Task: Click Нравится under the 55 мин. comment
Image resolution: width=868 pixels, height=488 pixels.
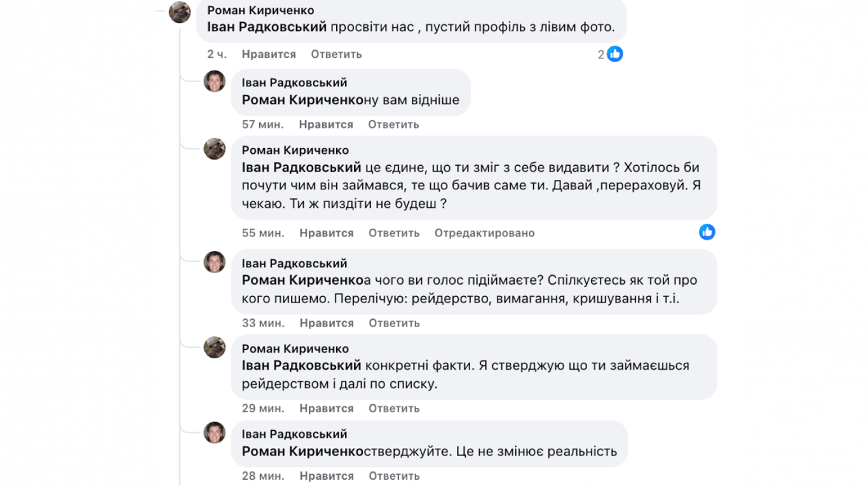Action: click(x=326, y=233)
